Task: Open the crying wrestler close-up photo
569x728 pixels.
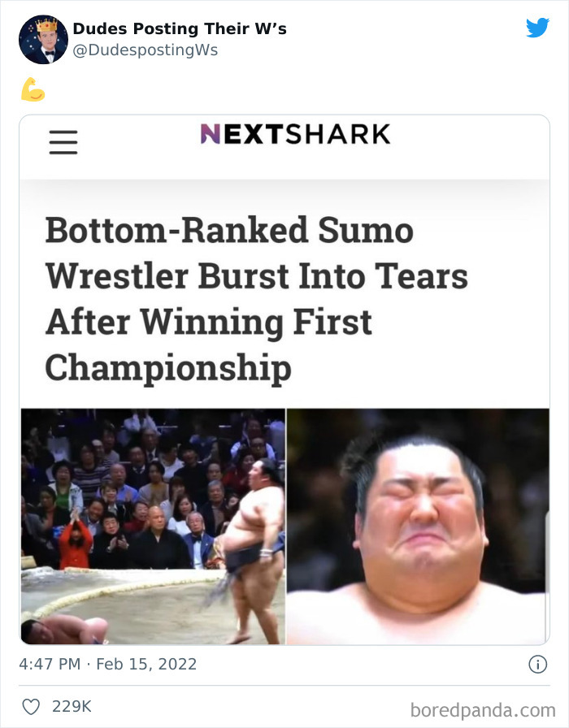Action: [418, 526]
